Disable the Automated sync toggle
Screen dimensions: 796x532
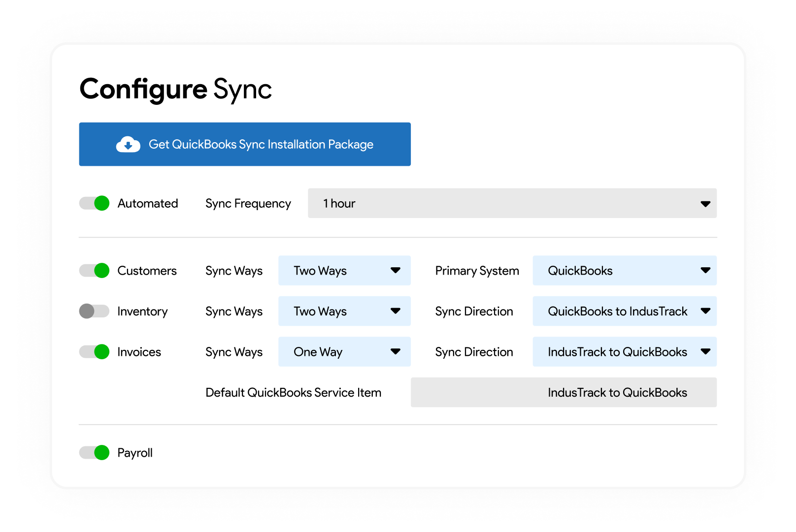(x=94, y=203)
